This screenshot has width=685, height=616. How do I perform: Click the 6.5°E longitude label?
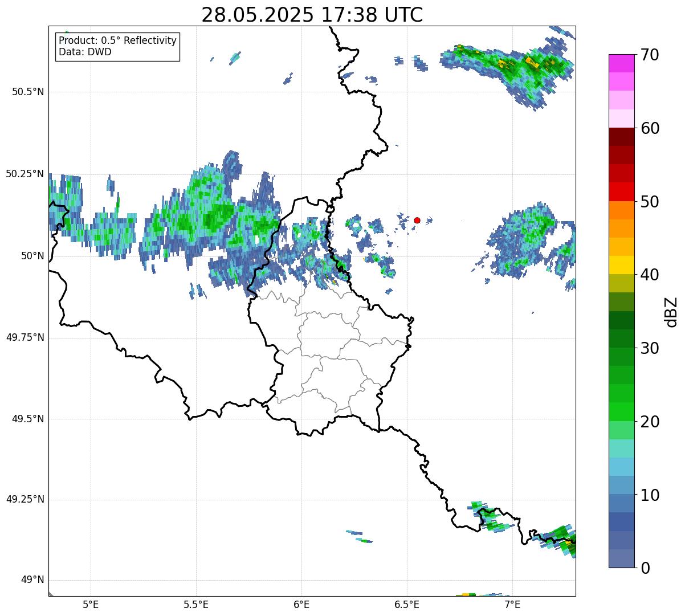tap(407, 605)
